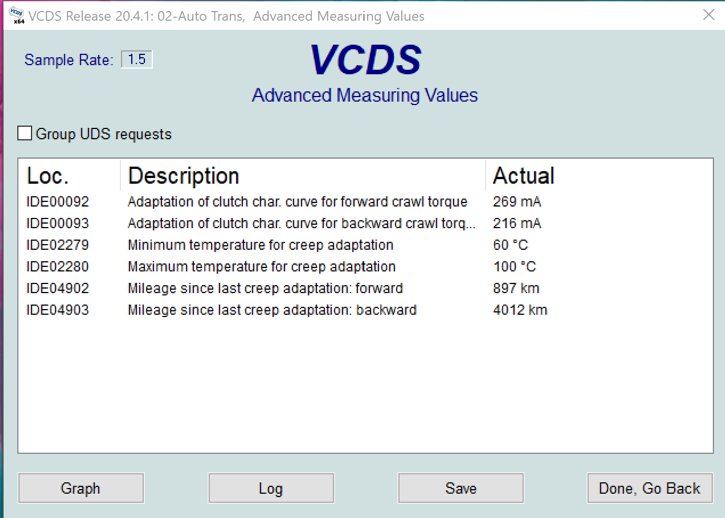Click the 4012 km value
The image size is (725, 518).
point(520,310)
